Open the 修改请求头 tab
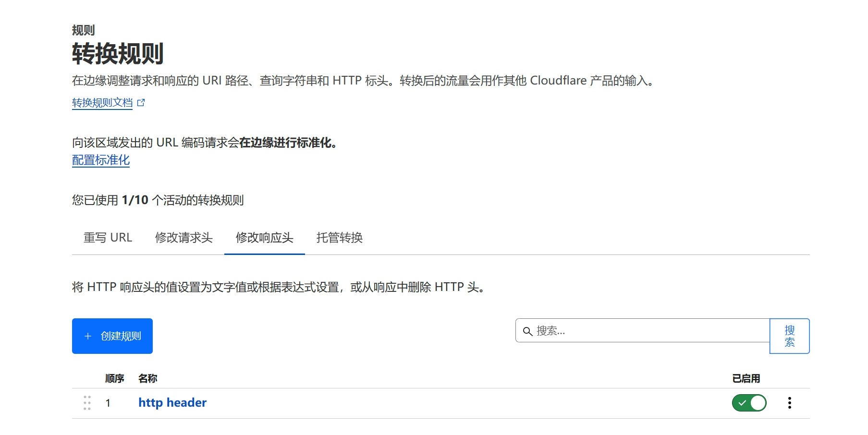Image resolution: width=868 pixels, height=435 pixels. (x=183, y=238)
